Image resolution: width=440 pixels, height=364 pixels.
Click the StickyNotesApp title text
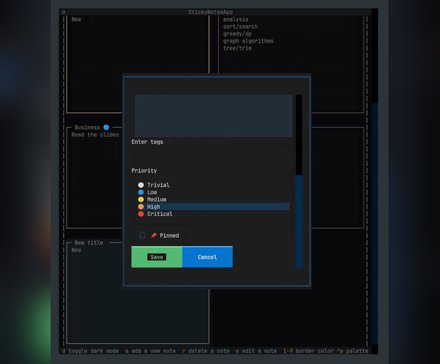point(210,12)
